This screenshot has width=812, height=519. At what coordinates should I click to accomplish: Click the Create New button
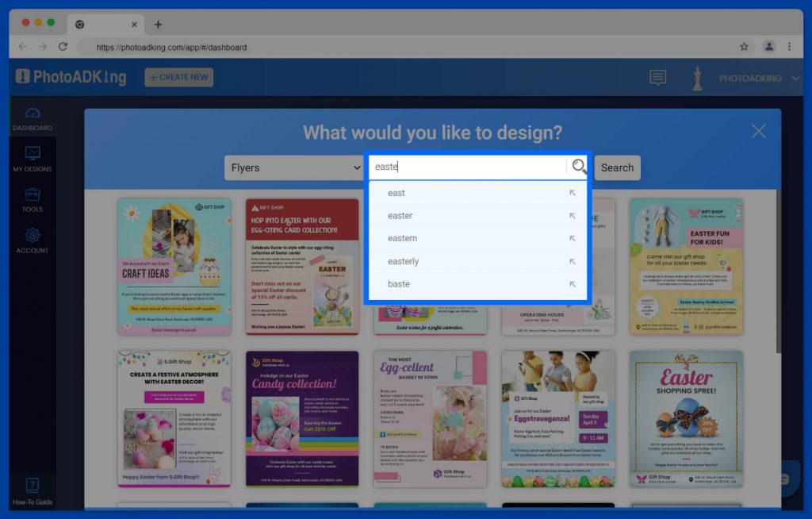pyautogui.click(x=178, y=77)
